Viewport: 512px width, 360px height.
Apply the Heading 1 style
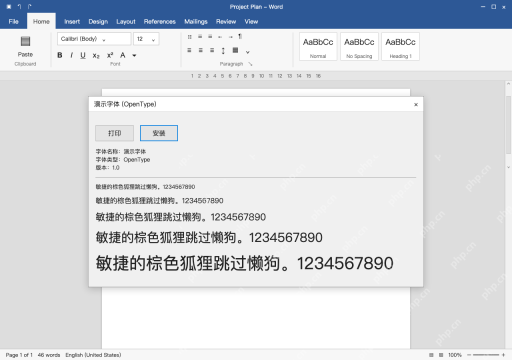click(400, 47)
